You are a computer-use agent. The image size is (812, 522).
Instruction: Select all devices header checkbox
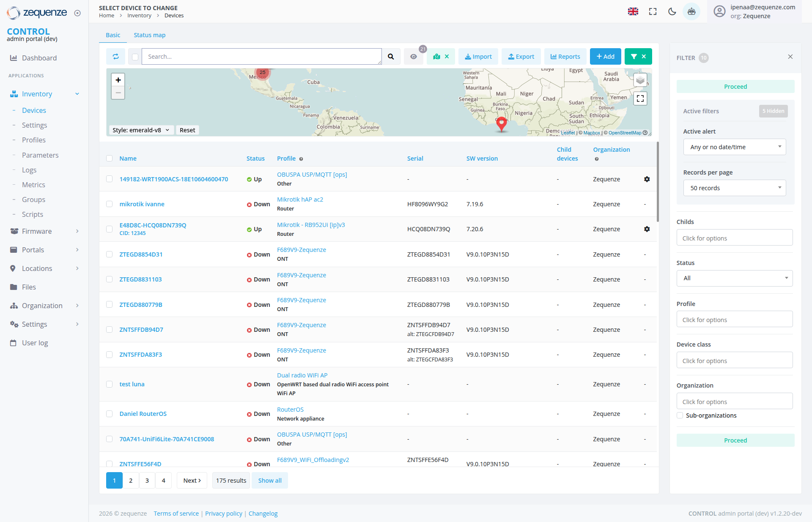110,159
